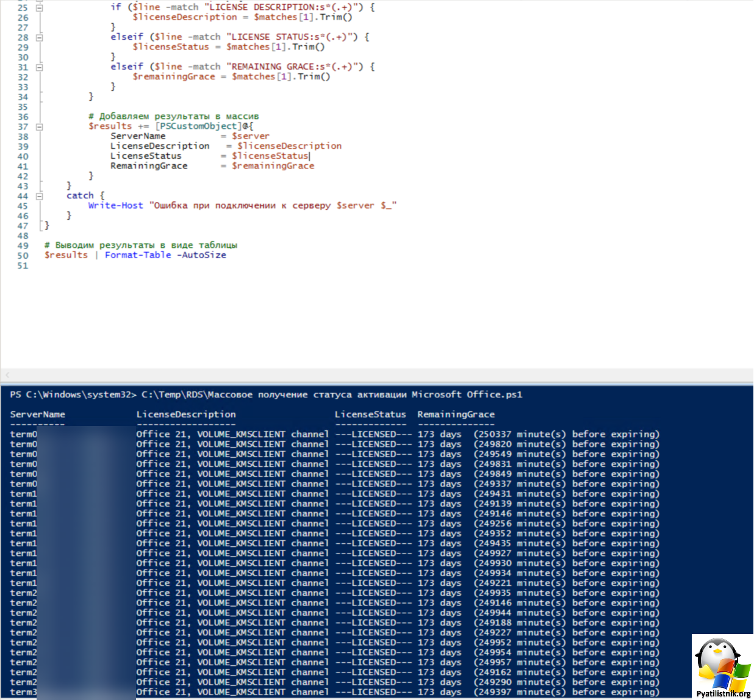Collapse the elseif block at line 28

click(39, 37)
